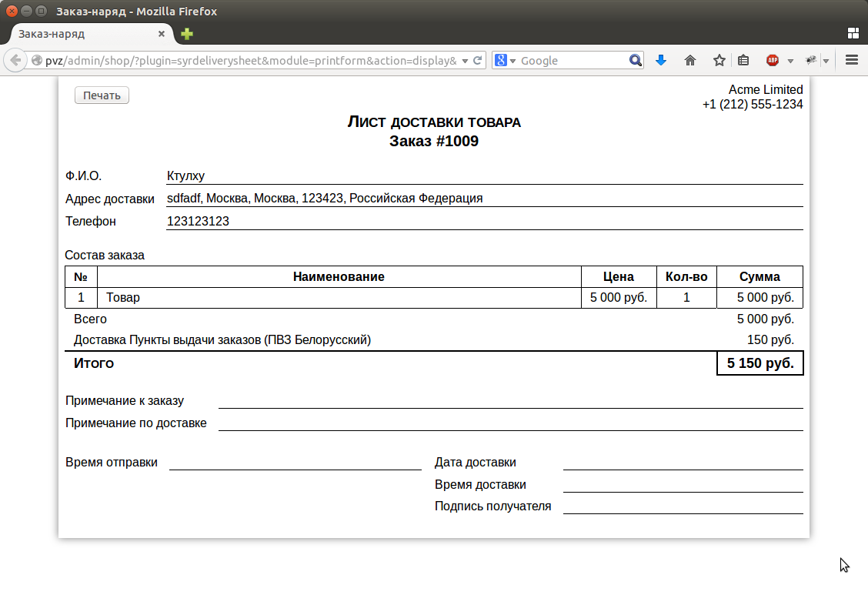Screen dimensions: 868x615
Task: Click the address bar URL
Action: point(251,60)
